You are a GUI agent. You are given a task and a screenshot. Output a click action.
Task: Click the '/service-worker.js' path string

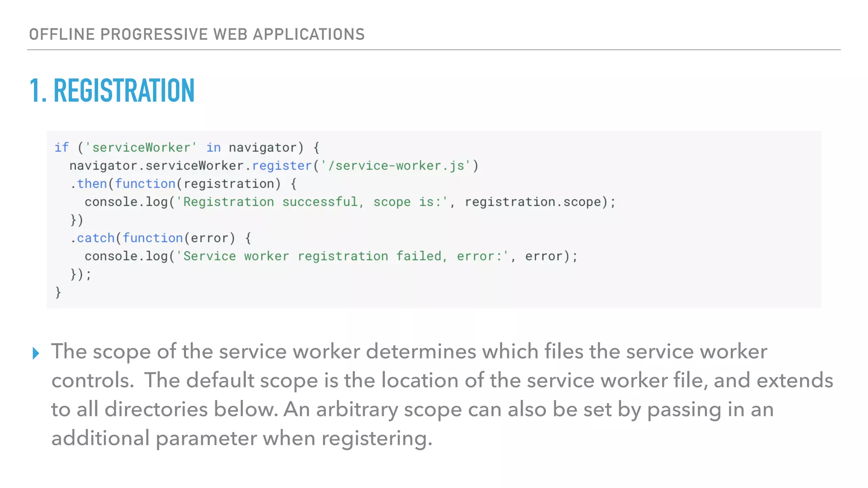pos(395,166)
